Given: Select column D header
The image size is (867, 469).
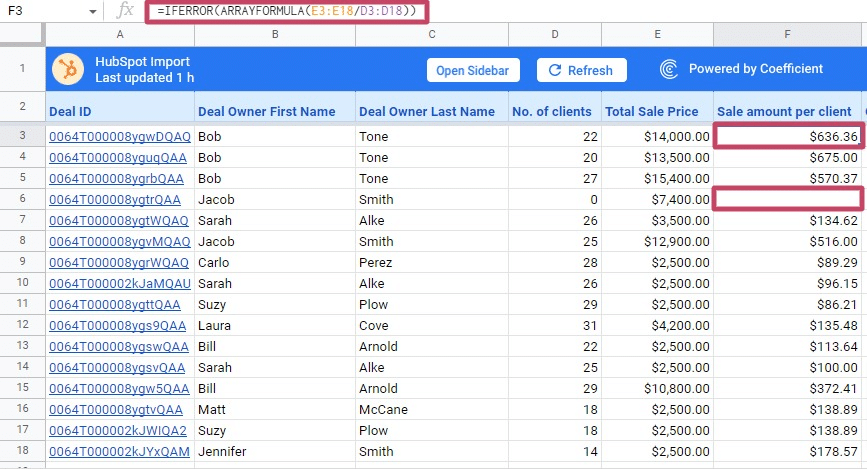Looking at the screenshot, I should pyautogui.click(x=554, y=34).
